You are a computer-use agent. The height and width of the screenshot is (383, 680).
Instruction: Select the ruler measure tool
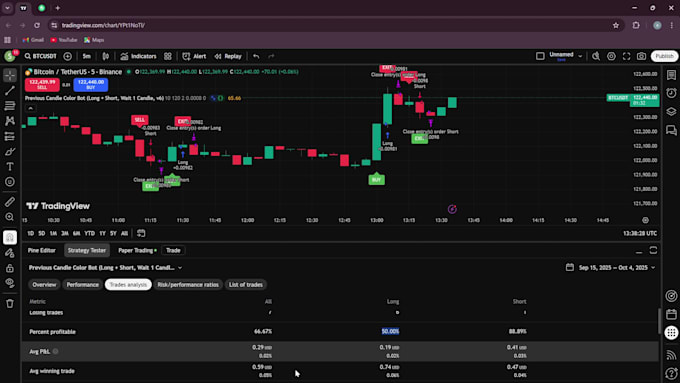click(10, 202)
